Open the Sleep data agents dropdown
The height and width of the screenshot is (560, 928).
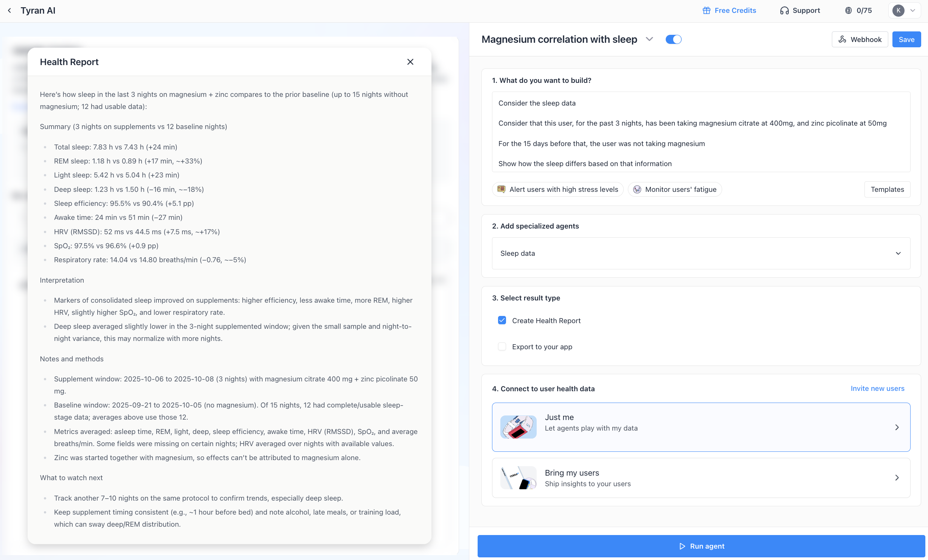701,253
